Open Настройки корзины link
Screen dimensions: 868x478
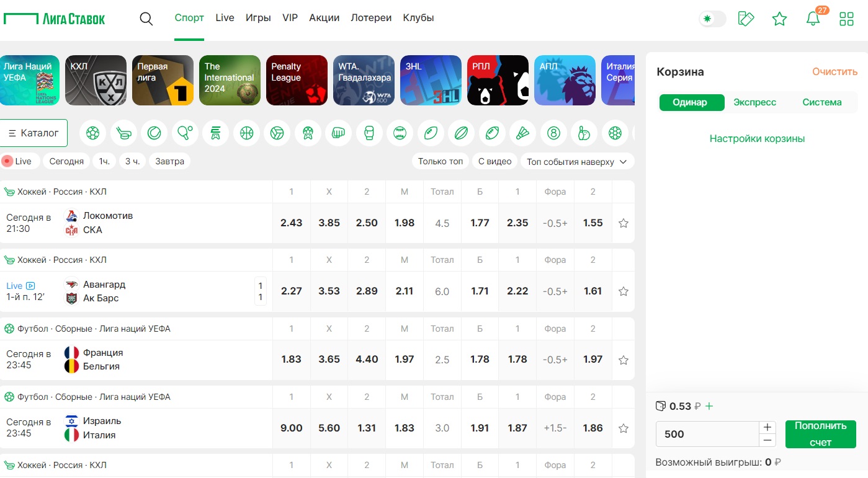757,139
